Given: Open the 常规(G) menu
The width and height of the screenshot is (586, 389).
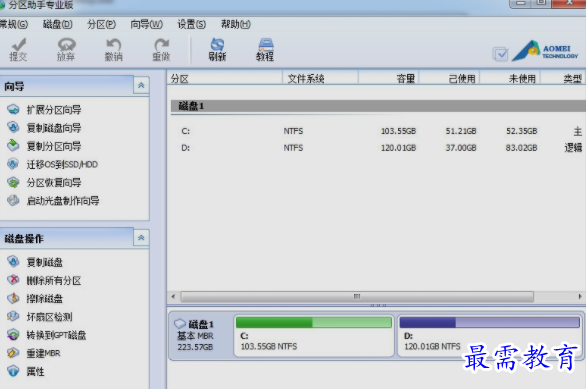Looking at the screenshot, I should 13,25.
